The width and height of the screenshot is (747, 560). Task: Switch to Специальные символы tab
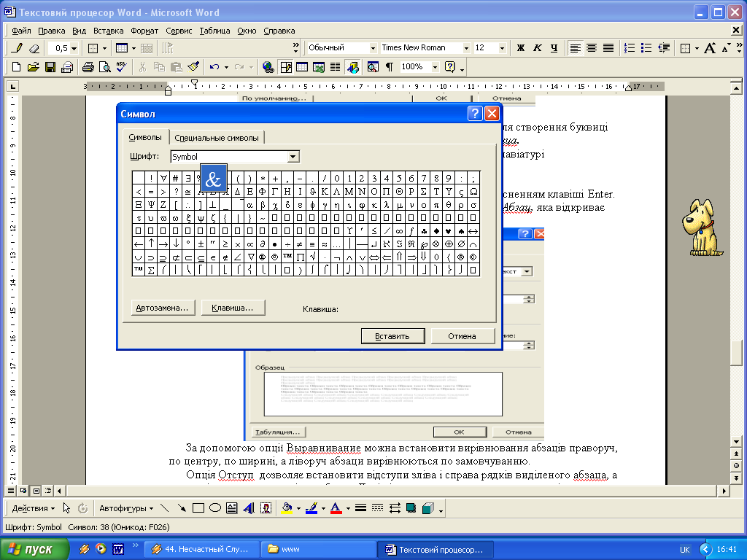pyautogui.click(x=216, y=138)
